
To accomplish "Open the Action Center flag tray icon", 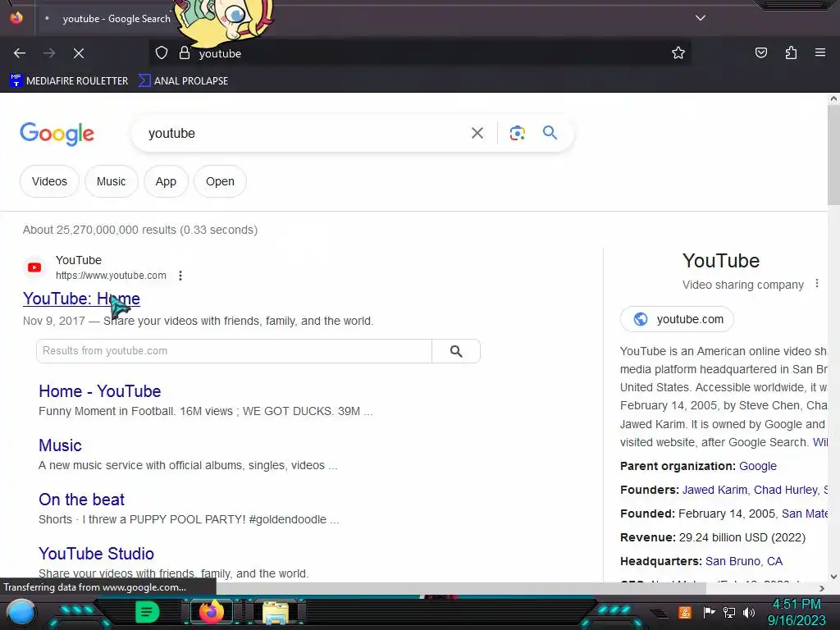I will 709,612.
